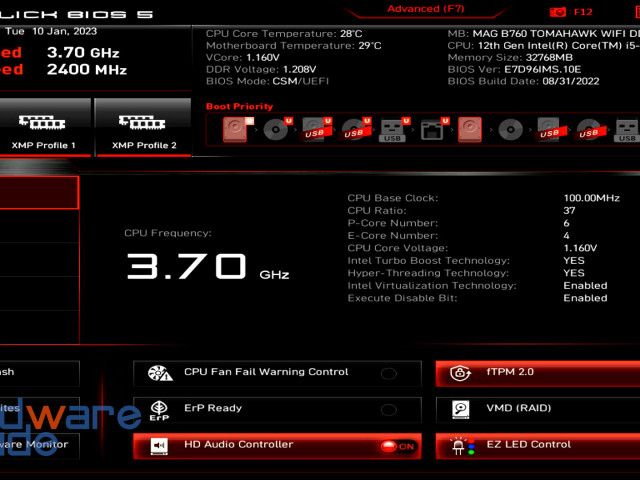Image resolution: width=640 pixels, height=480 pixels.
Task: Select the UEFI network boot icon
Action: [x=433, y=129]
